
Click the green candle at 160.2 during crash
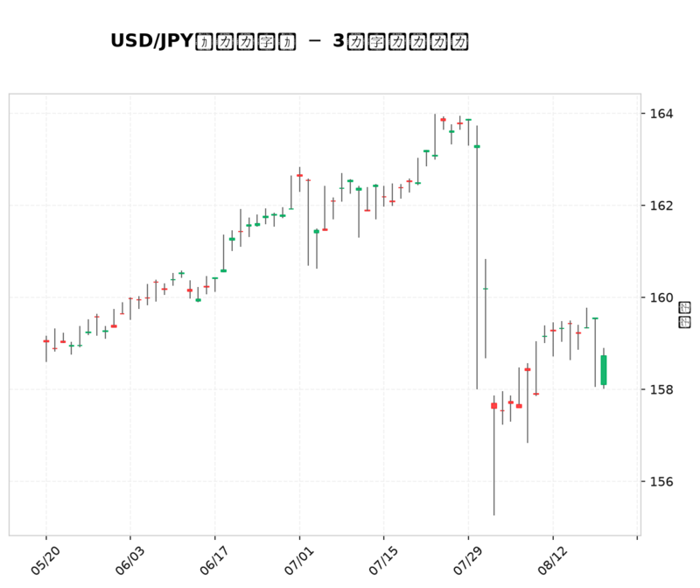pos(486,289)
